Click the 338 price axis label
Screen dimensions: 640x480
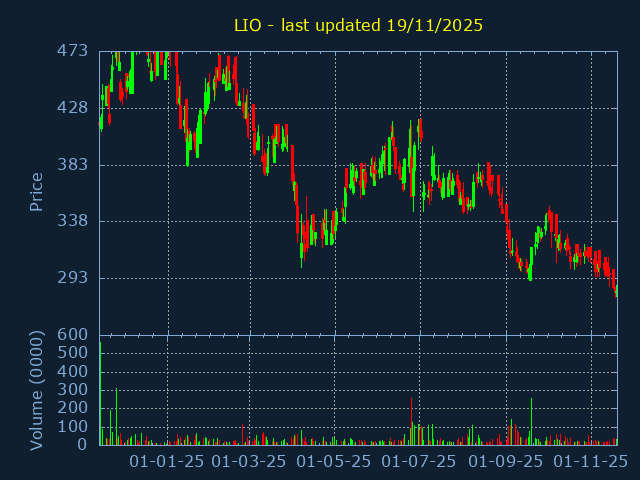[x=72, y=221]
